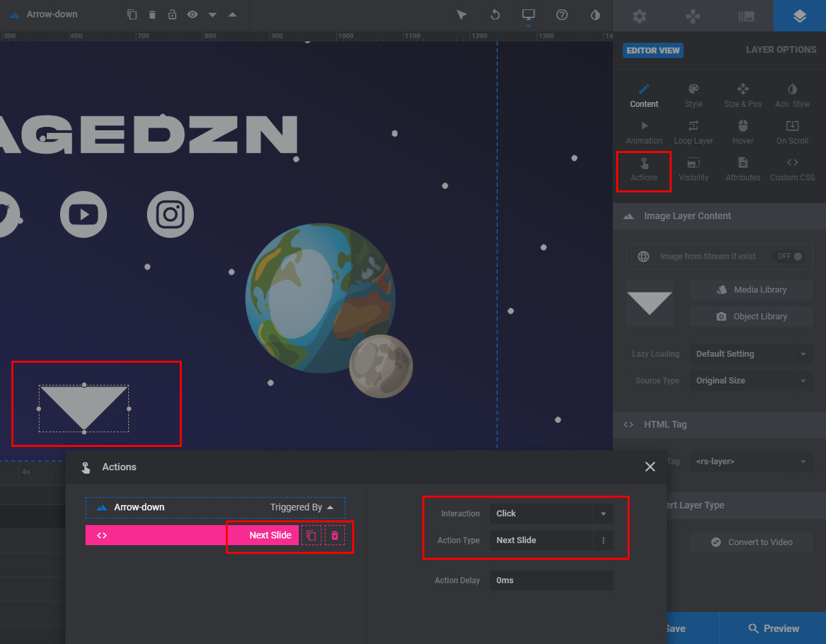
Task: Duplicate the Next Slide action
Action: coord(311,536)
